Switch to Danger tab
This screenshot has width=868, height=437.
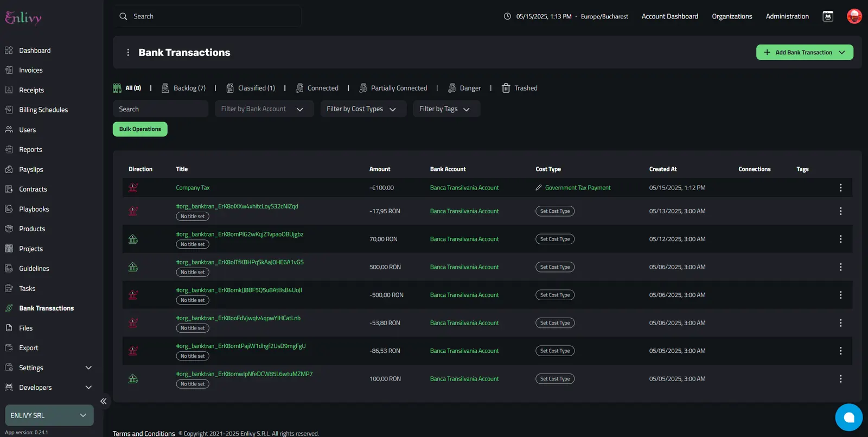click(x=464, y=88)
